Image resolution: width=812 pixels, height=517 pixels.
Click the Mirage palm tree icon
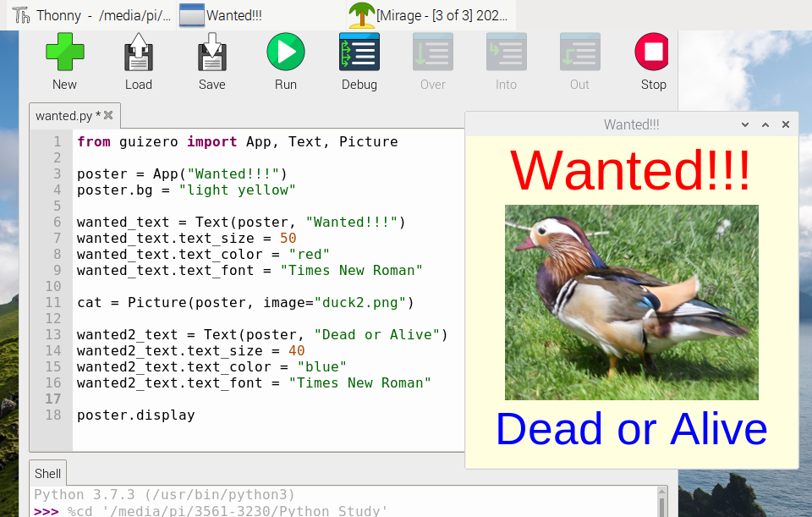click(361, 15)
